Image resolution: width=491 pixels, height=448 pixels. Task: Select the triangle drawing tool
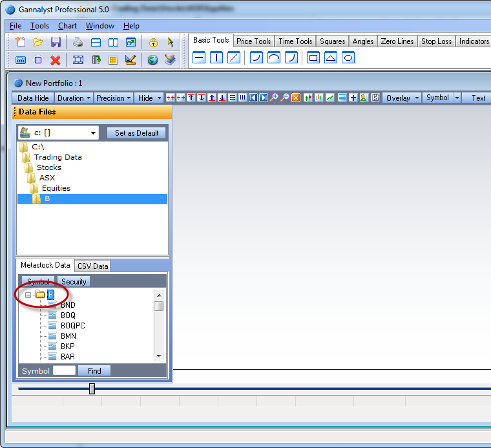[331, 58]
